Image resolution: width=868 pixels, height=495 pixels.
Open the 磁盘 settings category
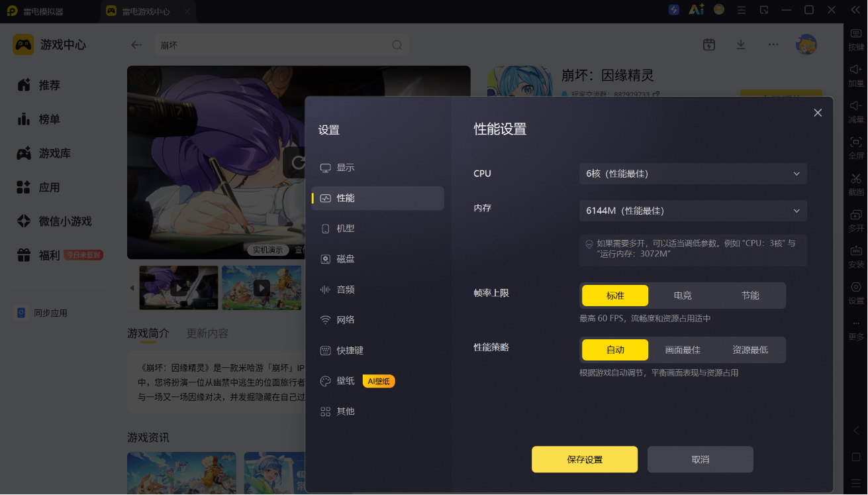pos(377,259)
